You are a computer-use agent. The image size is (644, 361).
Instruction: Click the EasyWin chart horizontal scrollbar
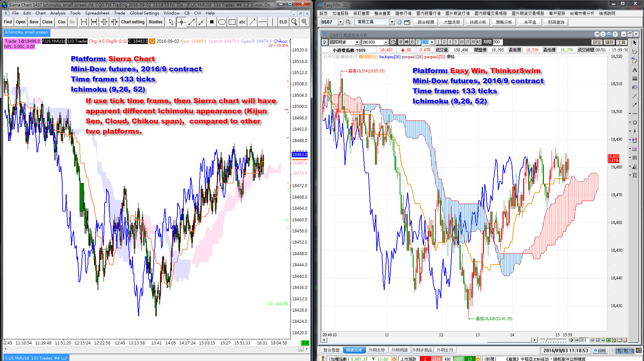click(430, 340)
